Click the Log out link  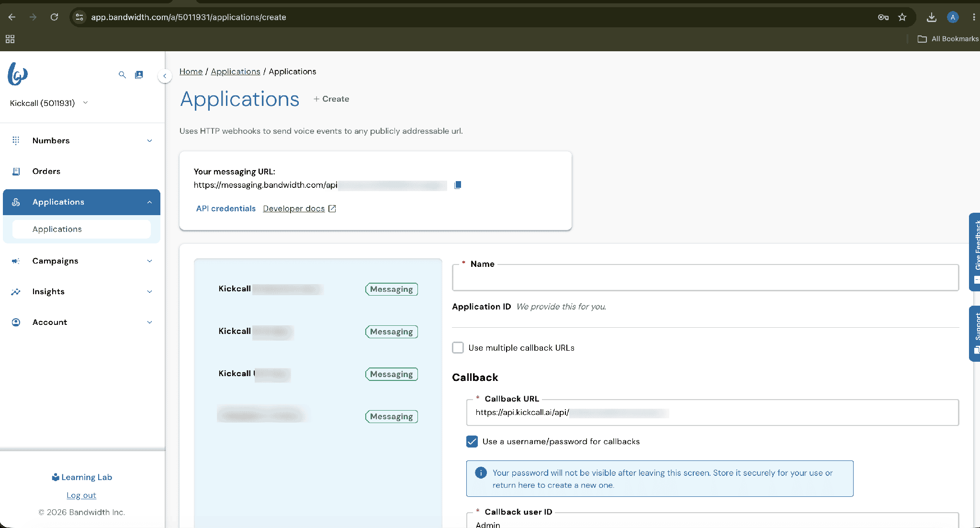(x=81, y=495)
